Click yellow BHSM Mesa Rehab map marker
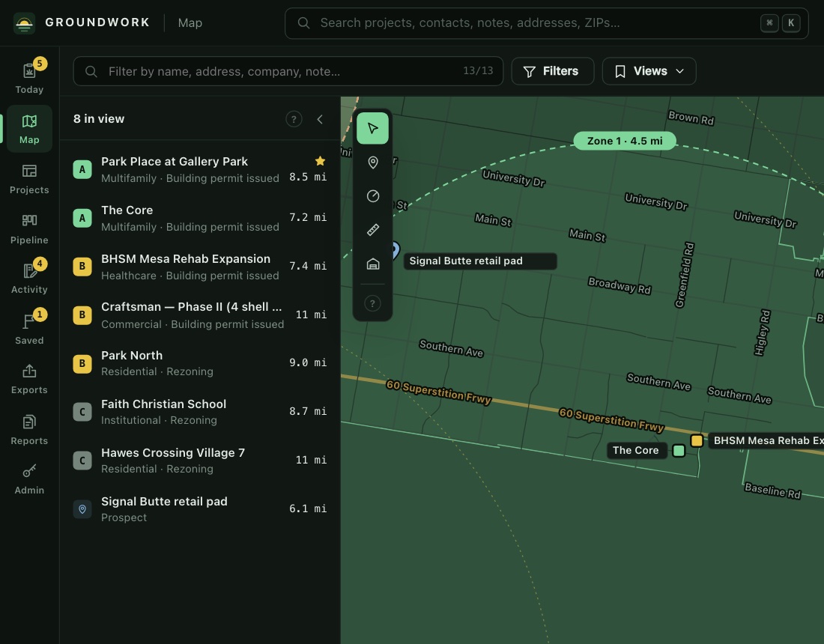 point(697,441)
